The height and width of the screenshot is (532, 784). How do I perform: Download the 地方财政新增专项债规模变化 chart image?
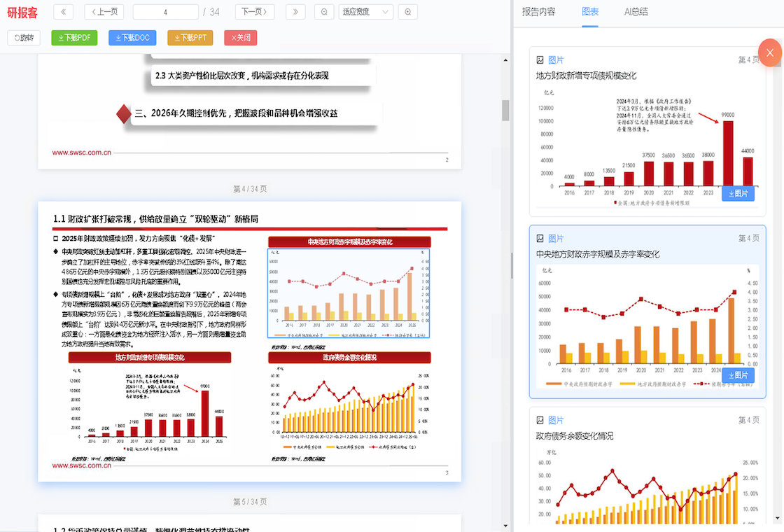(x=737, y=193)
